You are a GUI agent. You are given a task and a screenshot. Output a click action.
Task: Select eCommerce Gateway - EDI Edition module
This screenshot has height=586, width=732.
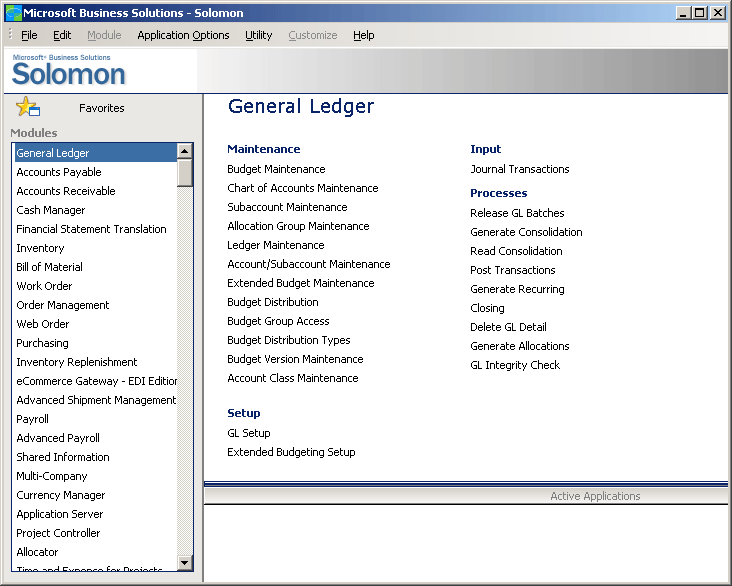point(95,381)
